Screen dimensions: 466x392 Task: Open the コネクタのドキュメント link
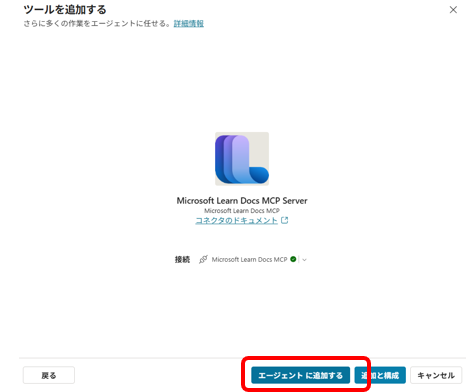click(236, 221)
